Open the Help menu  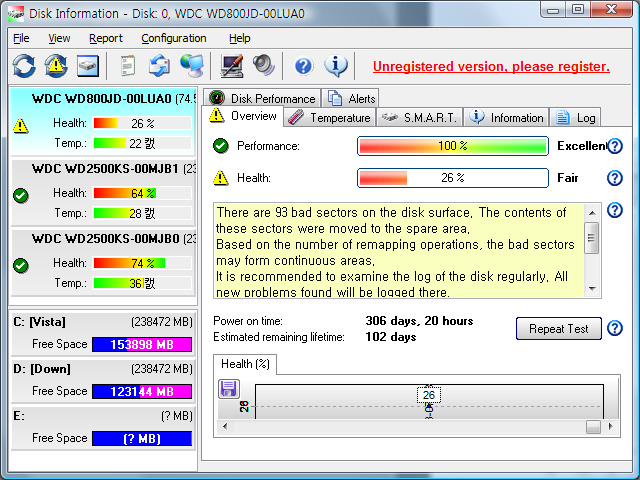tap(240, 38)
